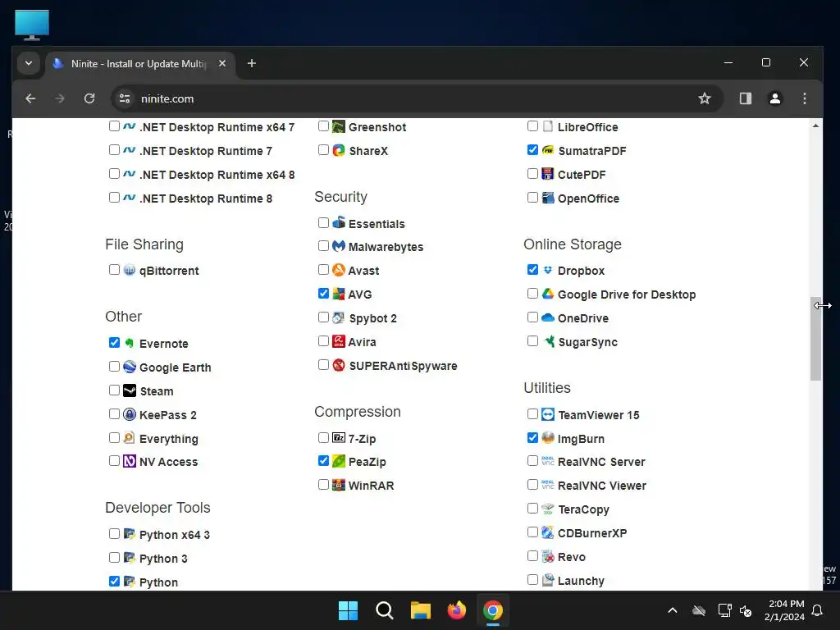This screenshot has width=840, height=630.
Task: Click the Avast logo icon
Action: [339, 270]
